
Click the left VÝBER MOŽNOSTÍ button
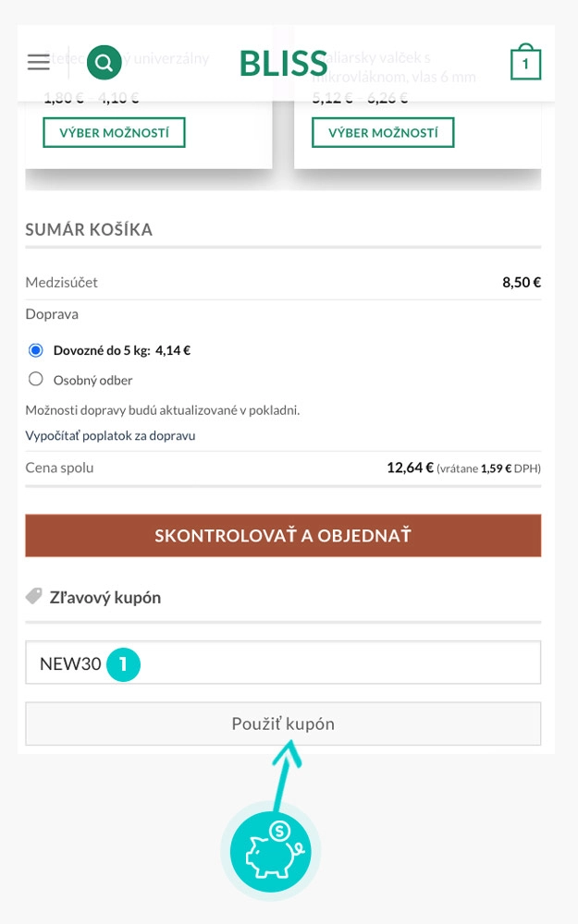coord(114,132)
